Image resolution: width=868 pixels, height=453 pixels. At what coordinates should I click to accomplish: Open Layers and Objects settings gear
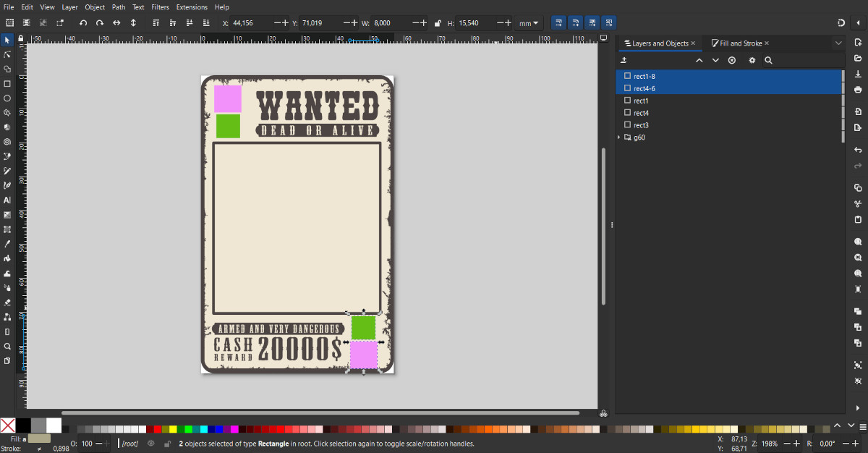click(752, 60)
